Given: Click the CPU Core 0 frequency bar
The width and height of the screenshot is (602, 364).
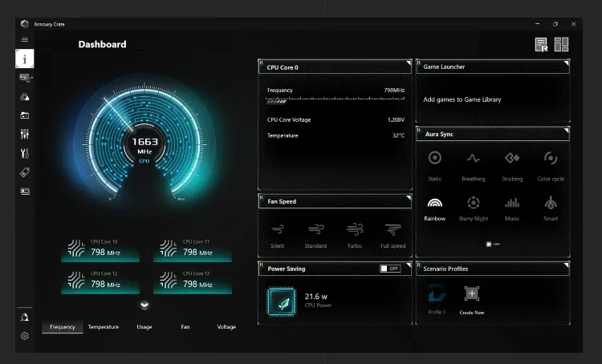Looking at the screenshot, I should (336, 99).
